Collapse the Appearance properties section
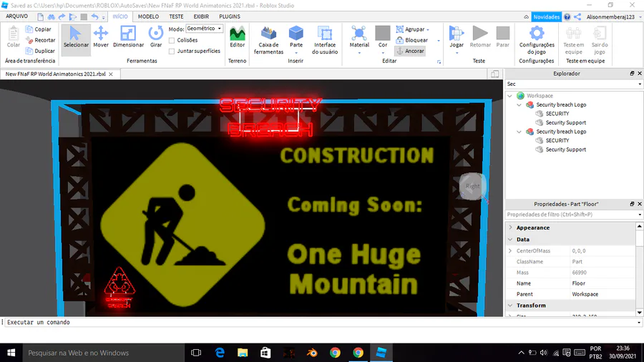This screenshot has height=362, width=644. 510,228
